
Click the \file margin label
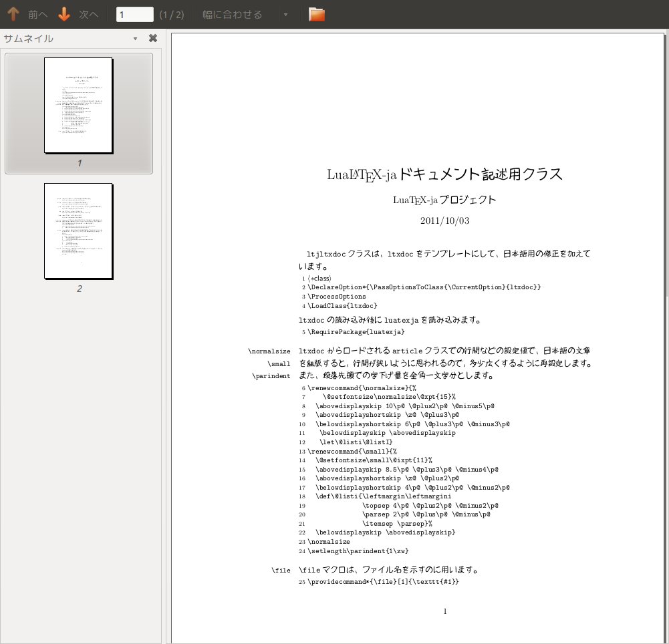281,571
